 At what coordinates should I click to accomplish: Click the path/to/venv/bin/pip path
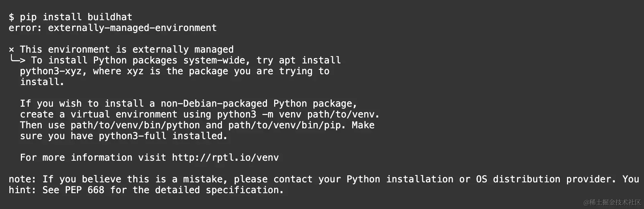click(284, 125)
